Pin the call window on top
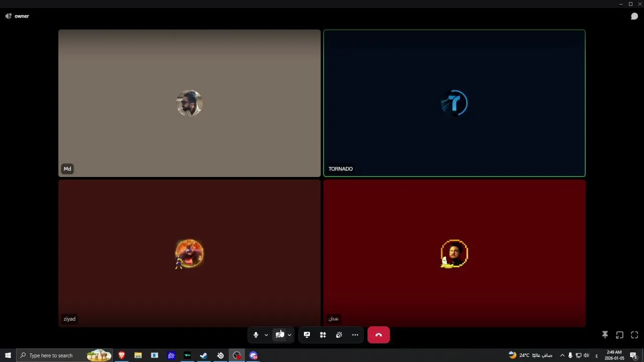 pyautogui.click(x=605, y=335)
